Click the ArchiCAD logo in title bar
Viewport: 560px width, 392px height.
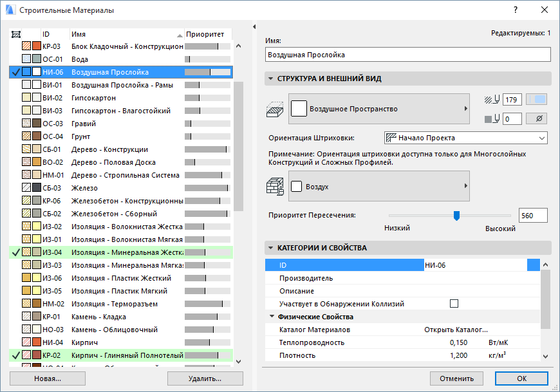coord(10,10)
